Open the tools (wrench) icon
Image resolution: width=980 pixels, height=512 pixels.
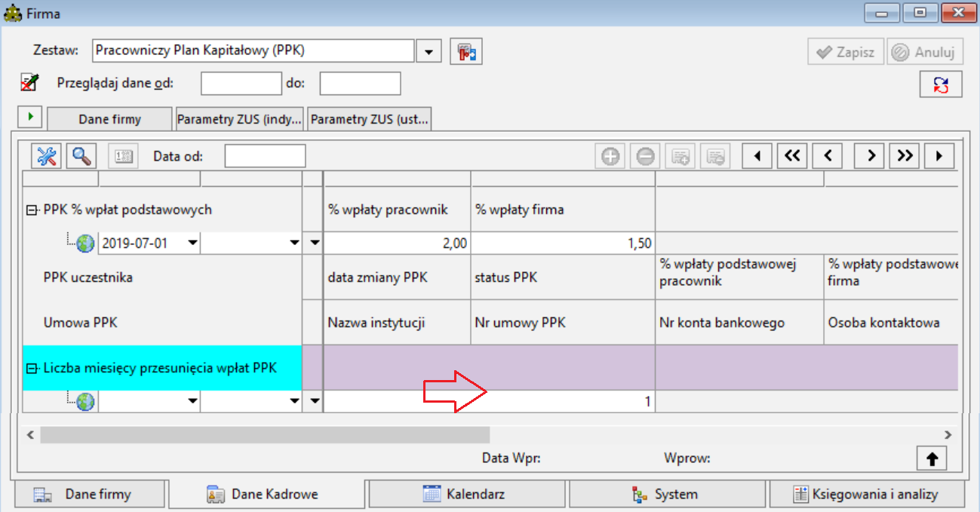pyautogui.click(x=46, y=156)
